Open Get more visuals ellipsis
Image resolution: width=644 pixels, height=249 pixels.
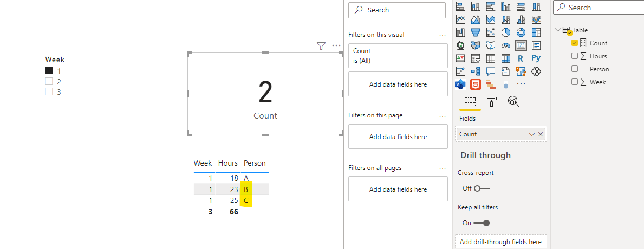pyautogui.click(x=521, y=84)
